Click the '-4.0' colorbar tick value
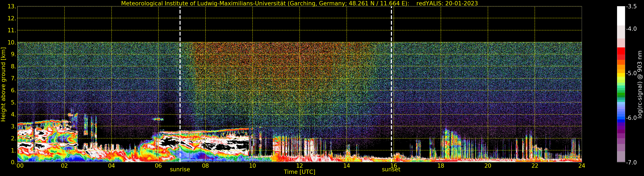 point(631,29)
